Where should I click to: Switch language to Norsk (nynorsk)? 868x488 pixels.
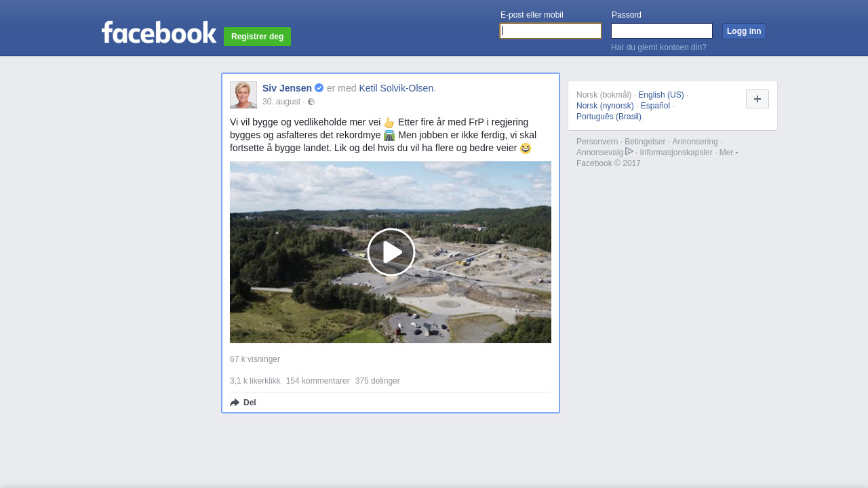click(x=605, y=106)
